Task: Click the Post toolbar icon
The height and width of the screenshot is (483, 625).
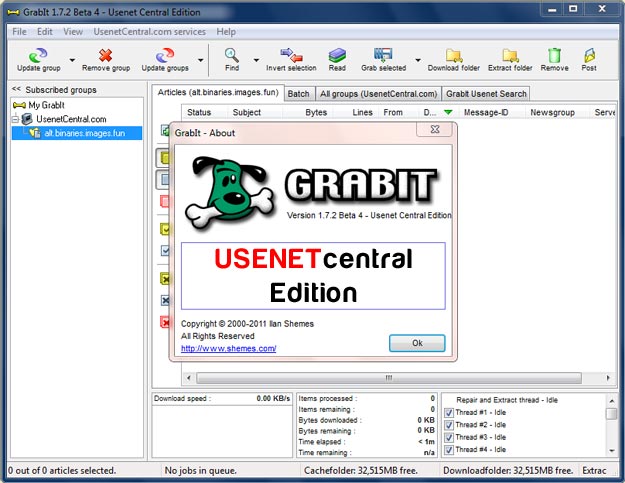Action: click(x=589, y=55)
